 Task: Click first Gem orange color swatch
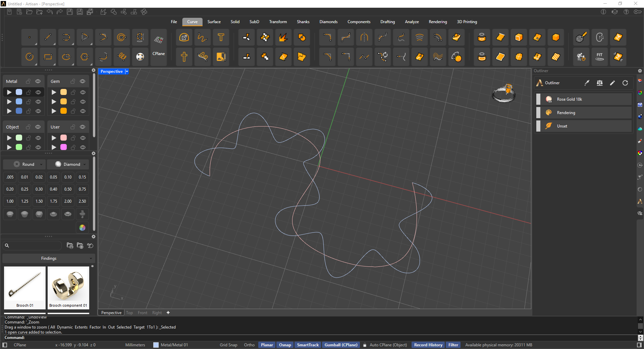tap(64, 92)
